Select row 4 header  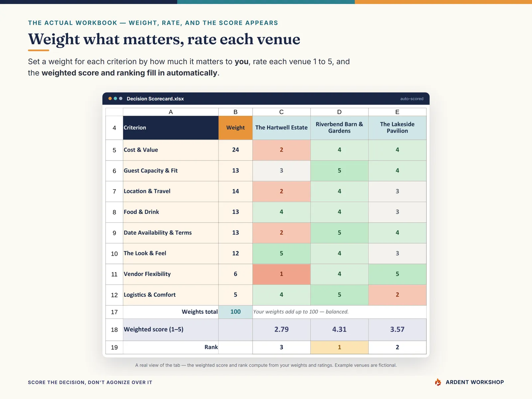pos(114,128)
